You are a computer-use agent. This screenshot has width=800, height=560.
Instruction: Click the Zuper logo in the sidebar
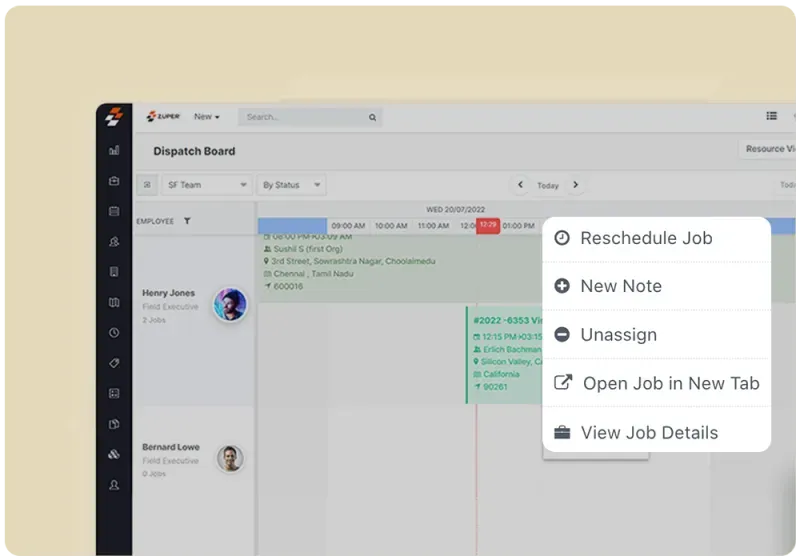[x=114, y=117]
